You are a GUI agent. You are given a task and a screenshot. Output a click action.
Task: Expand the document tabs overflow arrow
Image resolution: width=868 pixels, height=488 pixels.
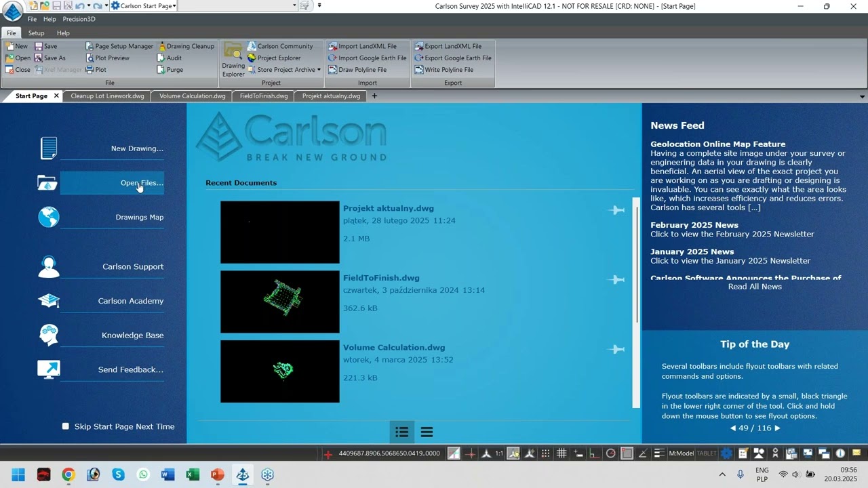(x=862, y=96)
